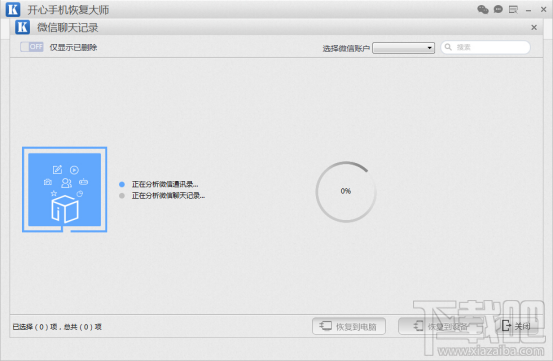Click the WeChat icon in title bar
553x361 pixels.
click(x=482, y=10)
